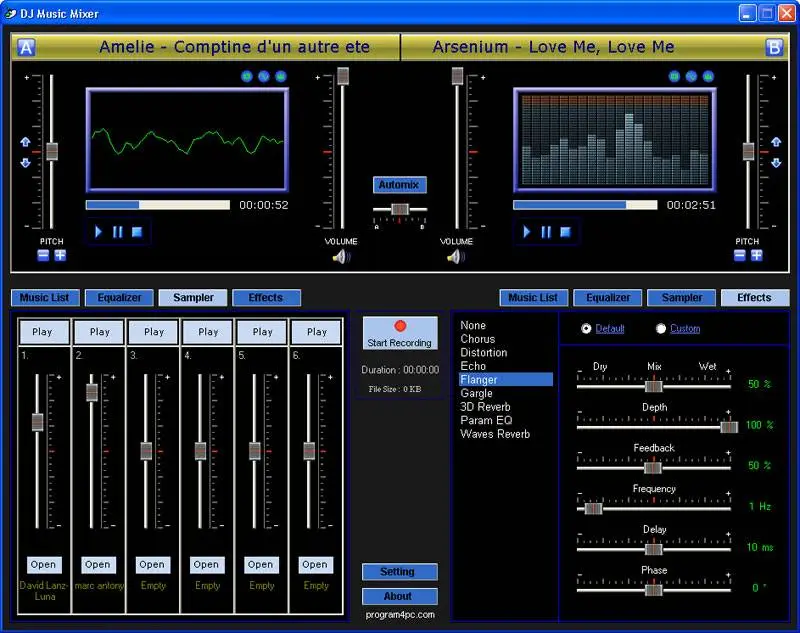Select first visualization icon on deck A

247,77
